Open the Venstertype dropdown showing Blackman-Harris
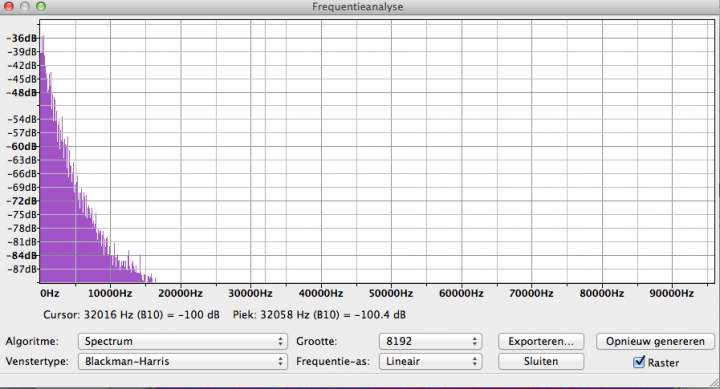The width and height of the screenshot is (720, 389). [183, 361]
